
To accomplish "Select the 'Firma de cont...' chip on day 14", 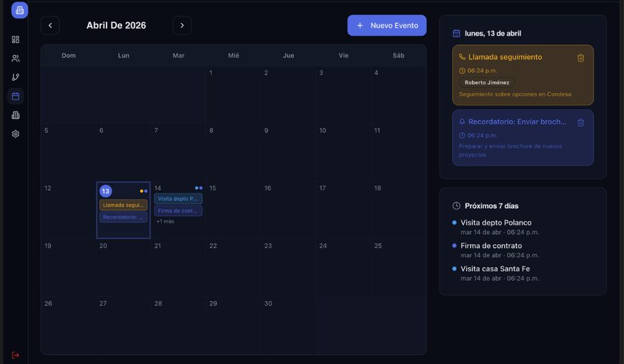I will click(178, 211).
